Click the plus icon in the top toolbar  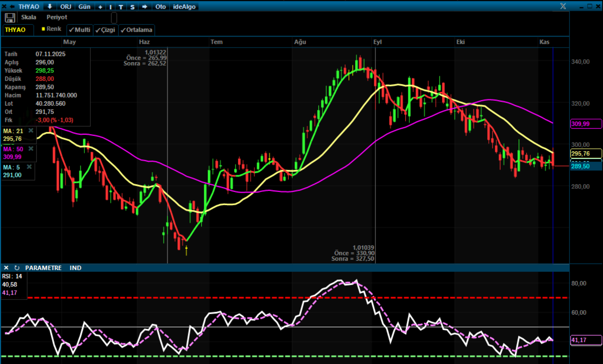tap(100, 7)
